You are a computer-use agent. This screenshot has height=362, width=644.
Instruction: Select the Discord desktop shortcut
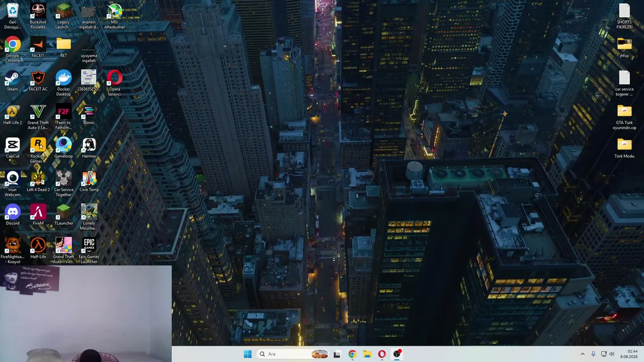[13, 215]
